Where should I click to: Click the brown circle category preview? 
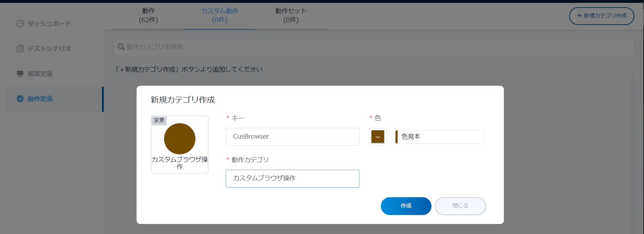(x=180, y=139)
